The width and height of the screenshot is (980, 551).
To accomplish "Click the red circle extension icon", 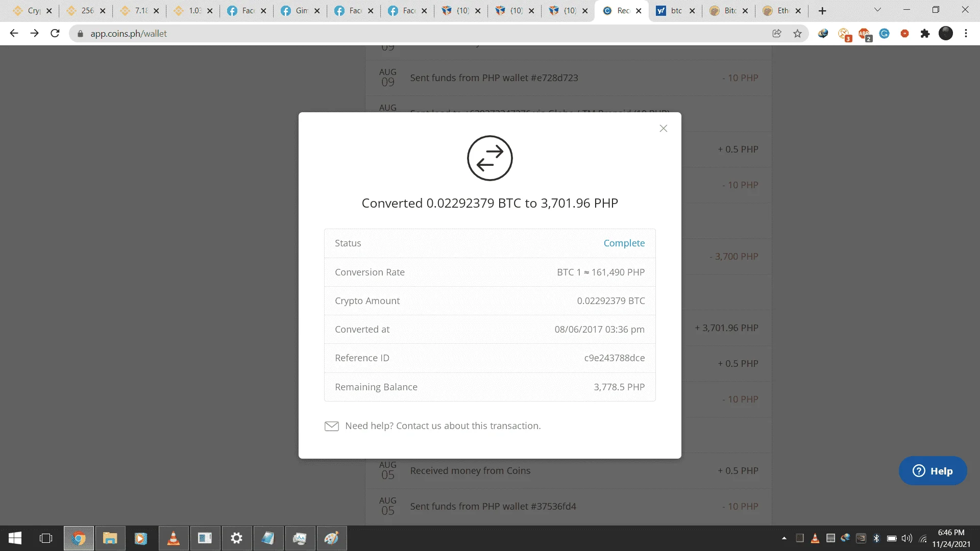I will (x=904, y=34).
